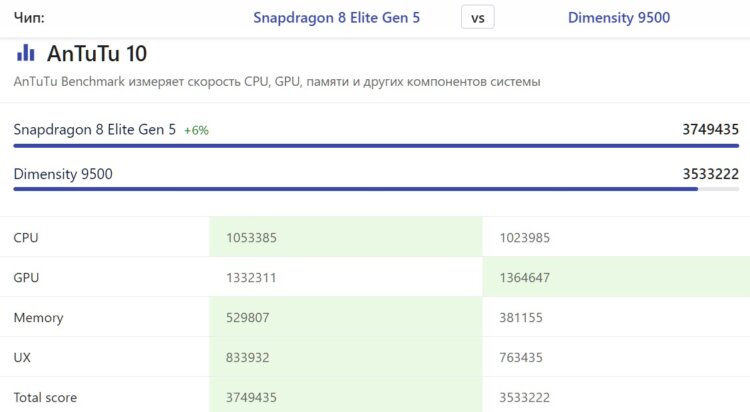Select the Snapdragon total score 3749435 above the bar

point(710,129)
